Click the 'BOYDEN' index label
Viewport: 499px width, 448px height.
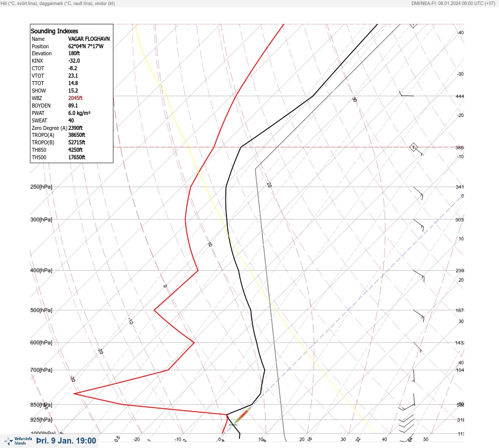click(41, 106)
